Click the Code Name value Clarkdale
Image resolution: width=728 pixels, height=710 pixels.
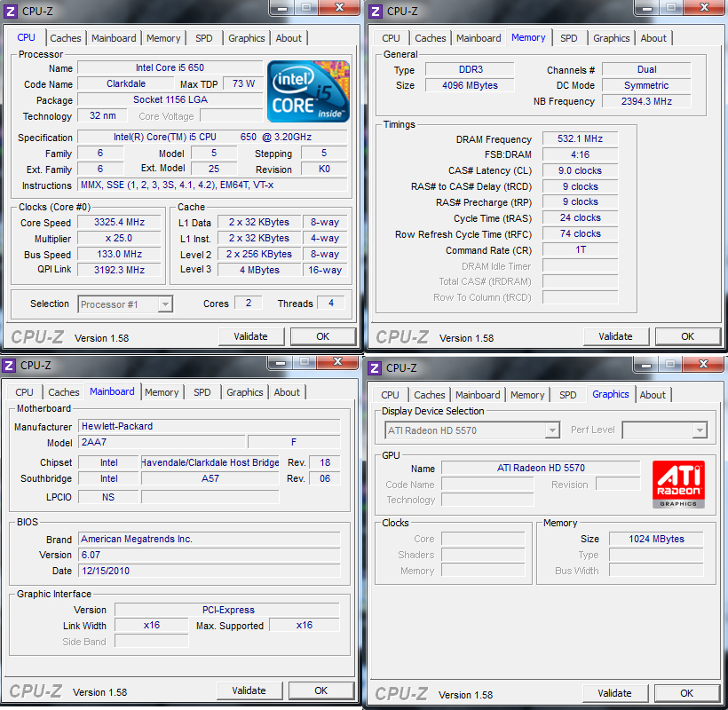point(126,84)
